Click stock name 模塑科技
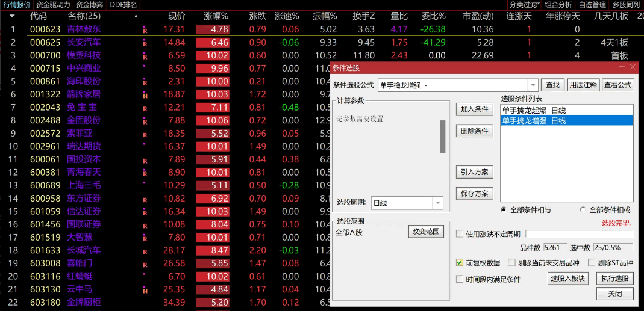The width and height of the screenshot is (644, 311). (84, 55)
